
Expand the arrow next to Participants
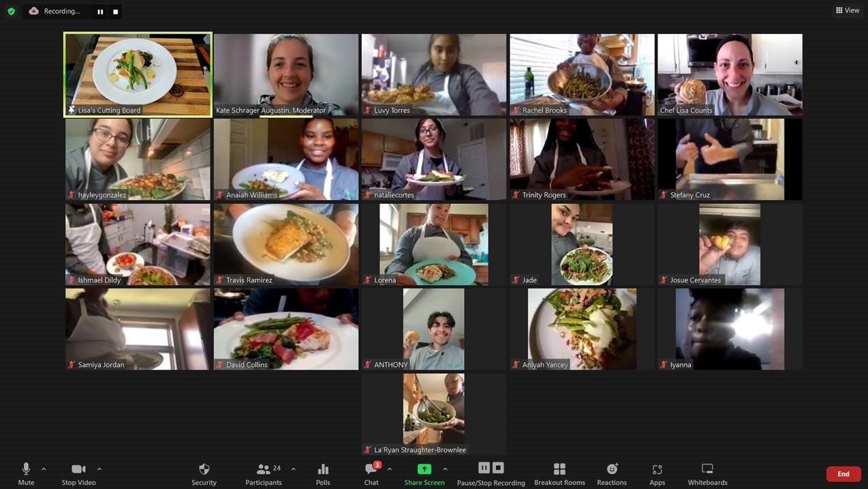pyautogui.click(x=293, y=469)
